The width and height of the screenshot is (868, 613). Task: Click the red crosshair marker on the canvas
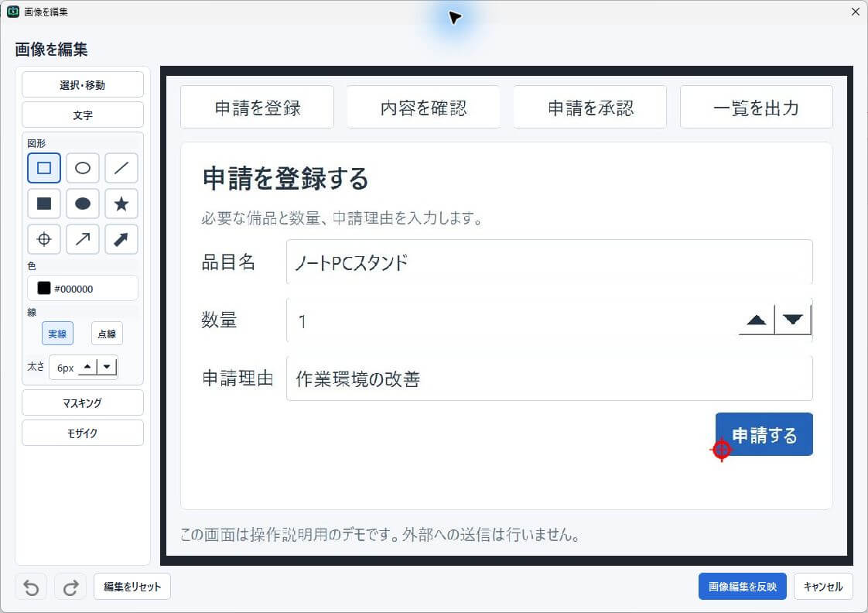[x=721, y=450]
